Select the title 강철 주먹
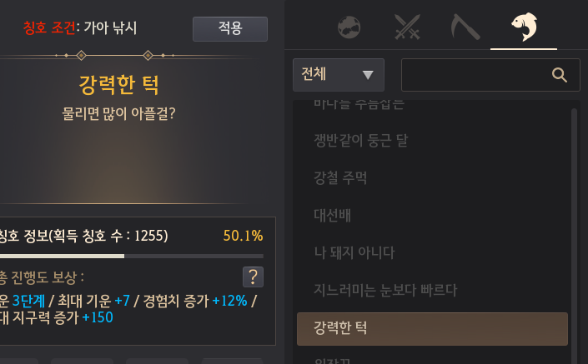The image size is (588, 364). [340, 178]
